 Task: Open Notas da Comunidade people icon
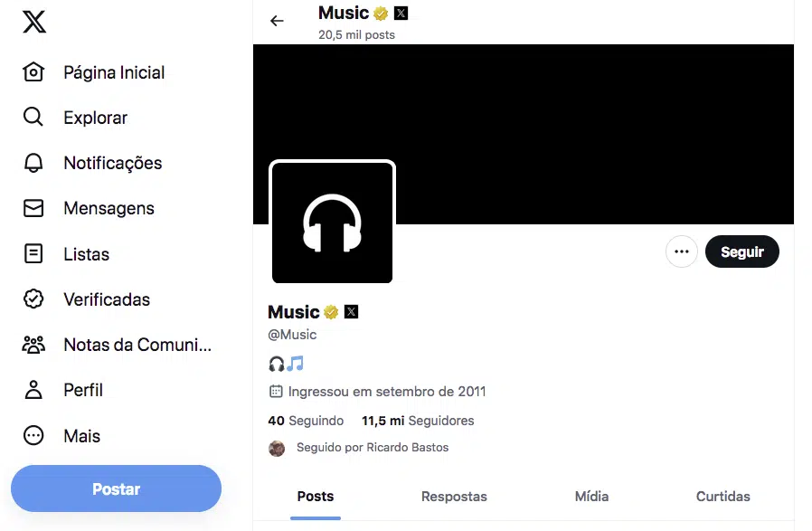click(x=33, y=345)
